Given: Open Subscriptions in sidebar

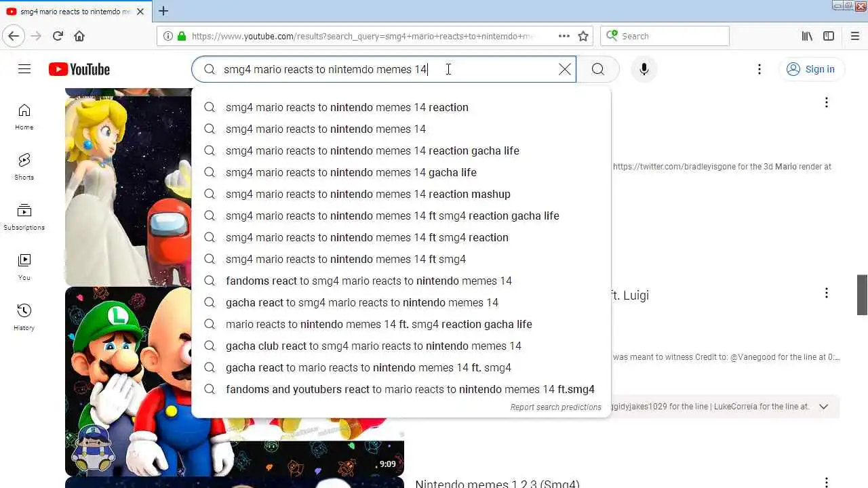Looking at the screenshot, I should coord(24,218).
